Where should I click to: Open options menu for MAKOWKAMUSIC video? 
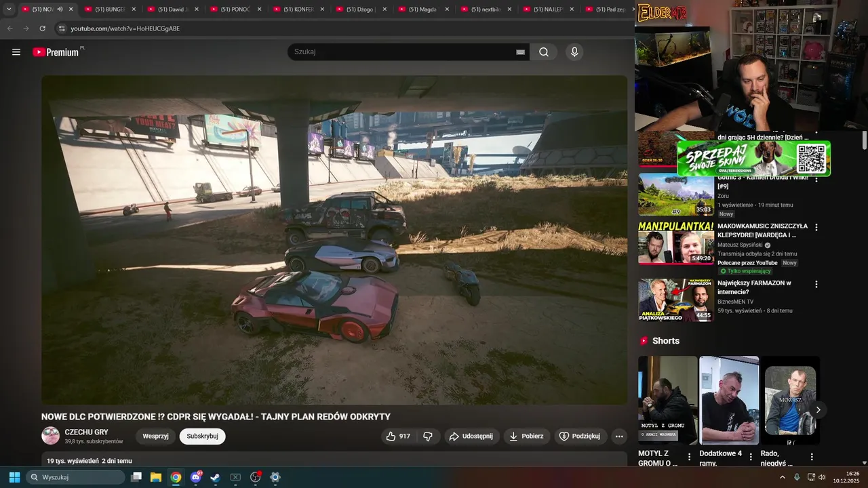[x=816, y=228]
